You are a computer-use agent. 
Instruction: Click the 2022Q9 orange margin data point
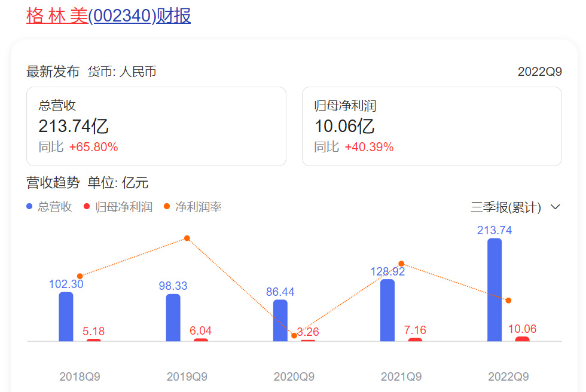[x=508, y=301]
